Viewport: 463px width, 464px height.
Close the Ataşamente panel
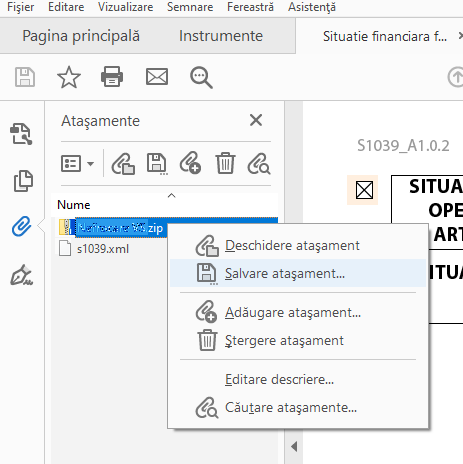coord(256,120)
